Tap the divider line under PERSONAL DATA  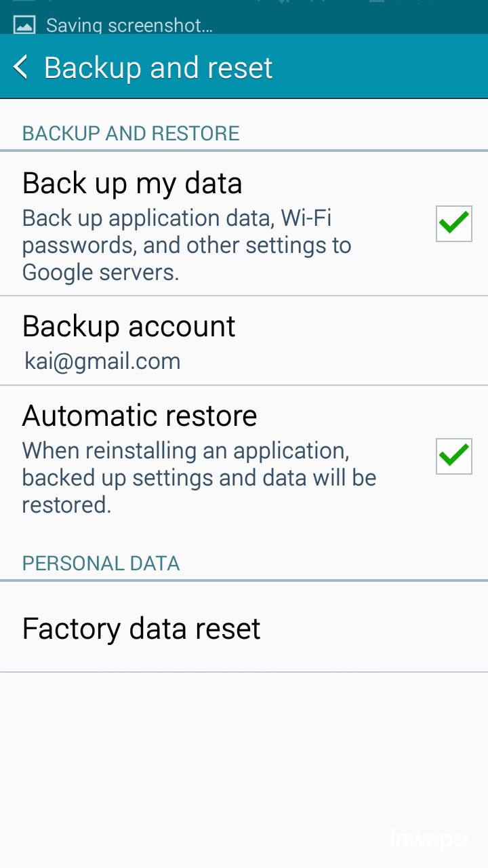(244, 580)
